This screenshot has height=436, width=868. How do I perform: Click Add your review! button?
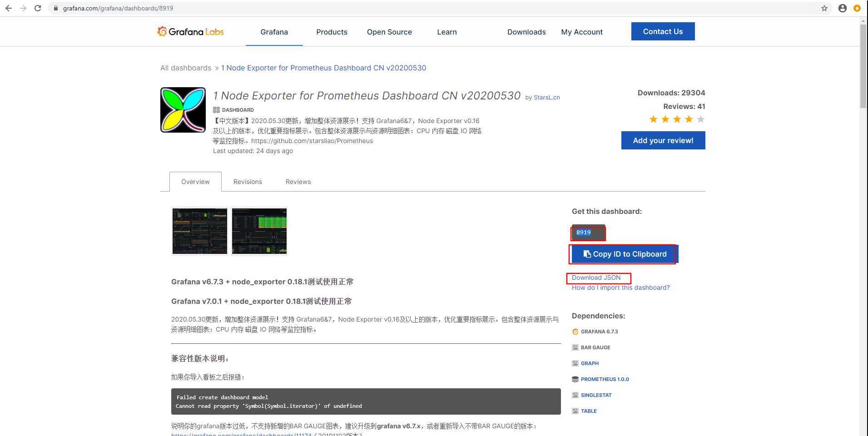[x=663, y=140]
